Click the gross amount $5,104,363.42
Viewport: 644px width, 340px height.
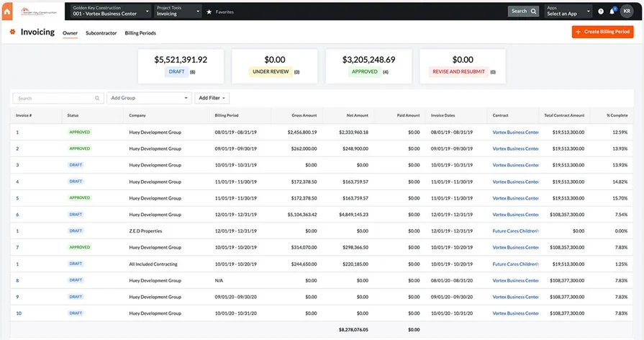coord(302,215)
